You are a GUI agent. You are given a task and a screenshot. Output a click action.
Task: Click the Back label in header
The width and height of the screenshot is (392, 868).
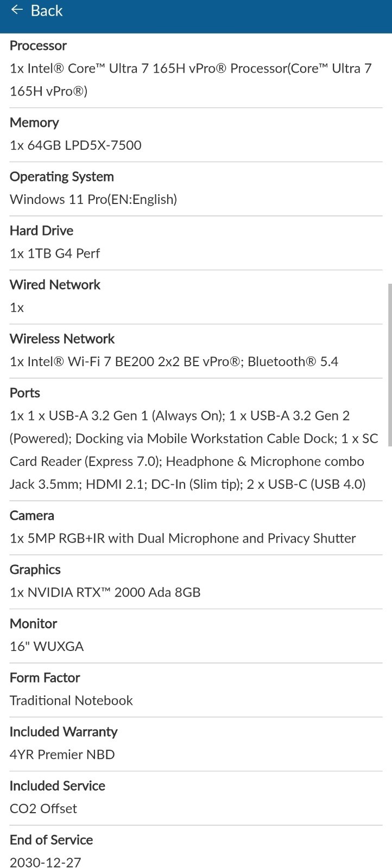[x=47, y=11]
